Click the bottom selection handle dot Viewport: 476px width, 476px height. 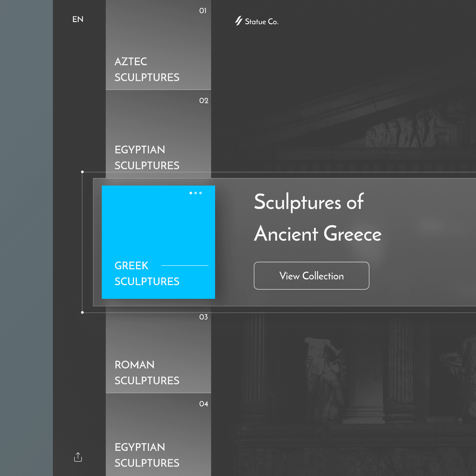83,312
